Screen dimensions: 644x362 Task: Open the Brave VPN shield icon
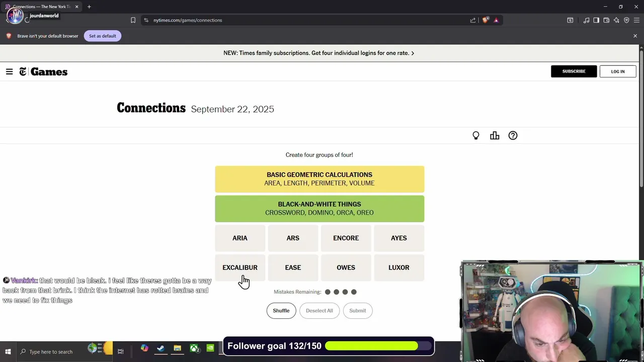coord(626,20)
